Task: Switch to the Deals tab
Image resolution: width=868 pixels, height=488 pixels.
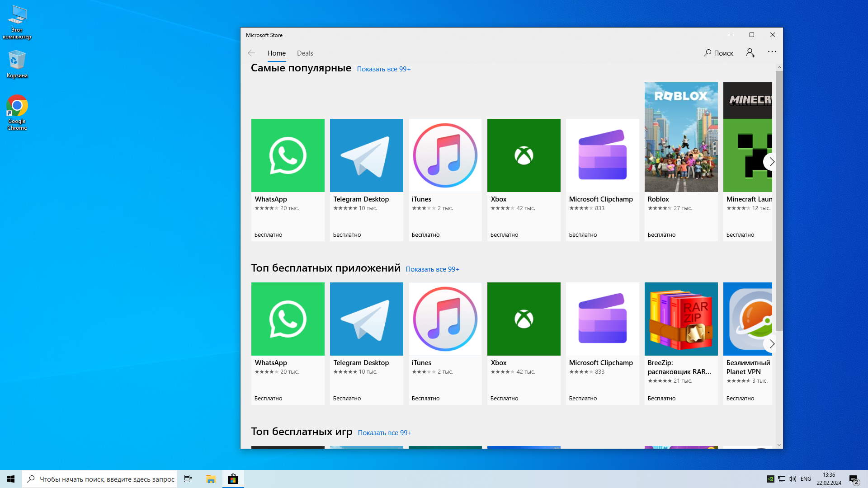Action: [305, 53]
